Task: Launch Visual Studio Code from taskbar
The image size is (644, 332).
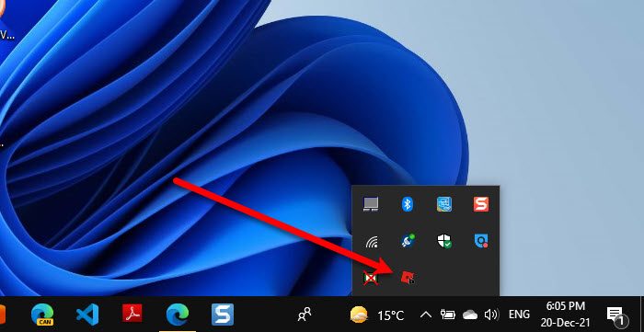Action: (x=87, y=315)
